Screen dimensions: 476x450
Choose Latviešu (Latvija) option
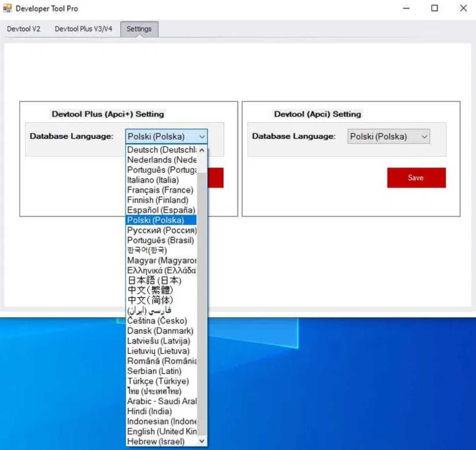point(162,341)
